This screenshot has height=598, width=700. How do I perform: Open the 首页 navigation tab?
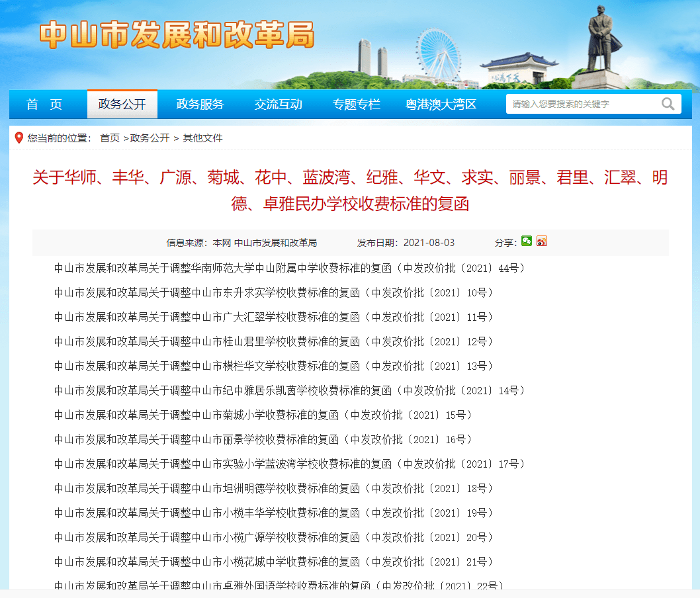44,105
